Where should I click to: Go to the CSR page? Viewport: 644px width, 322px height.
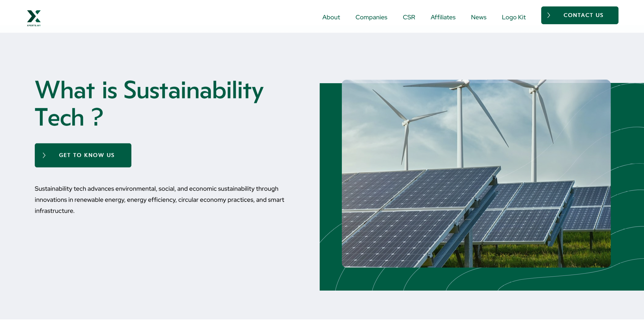[409, 17]
